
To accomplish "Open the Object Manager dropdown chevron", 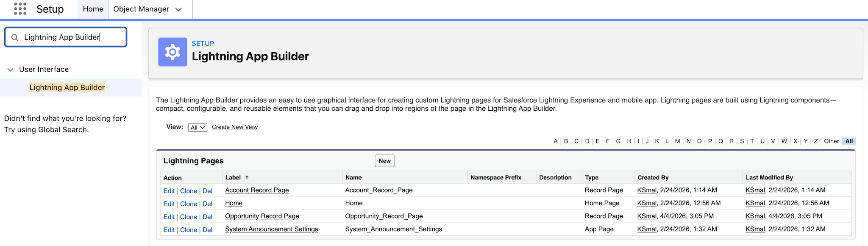I will pos(178,9).
